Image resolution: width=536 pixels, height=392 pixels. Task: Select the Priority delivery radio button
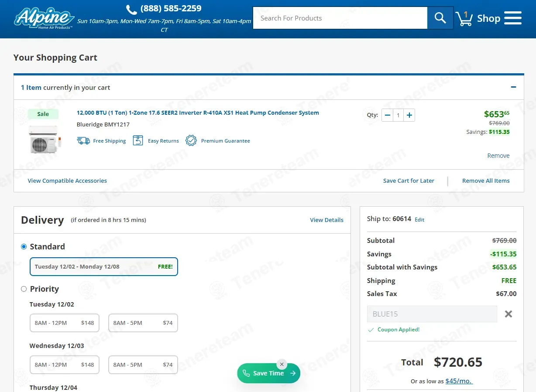24,289
